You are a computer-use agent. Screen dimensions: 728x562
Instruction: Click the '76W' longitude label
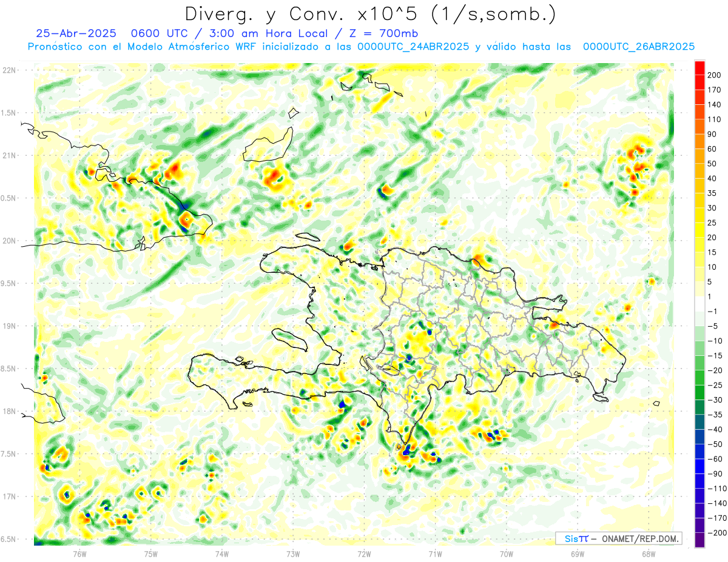tap(79, 553)
